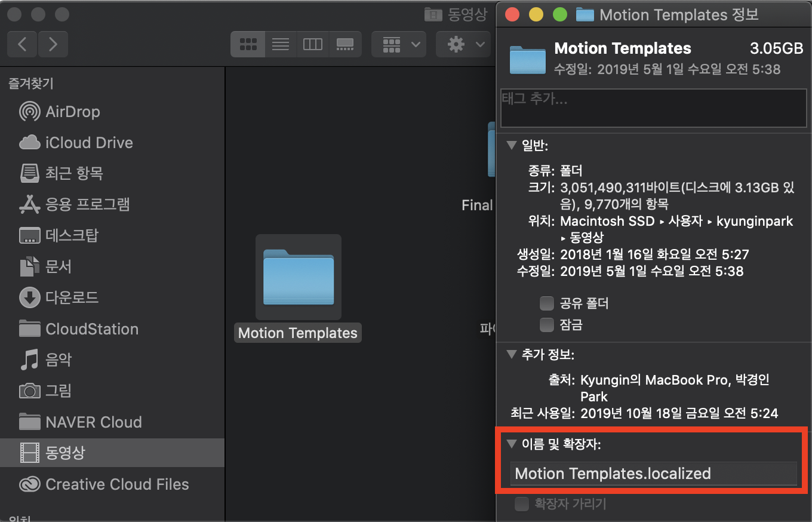Click the Finder window proxy title 동영상
Screen dimensions: 812x522
click(467, 15)
